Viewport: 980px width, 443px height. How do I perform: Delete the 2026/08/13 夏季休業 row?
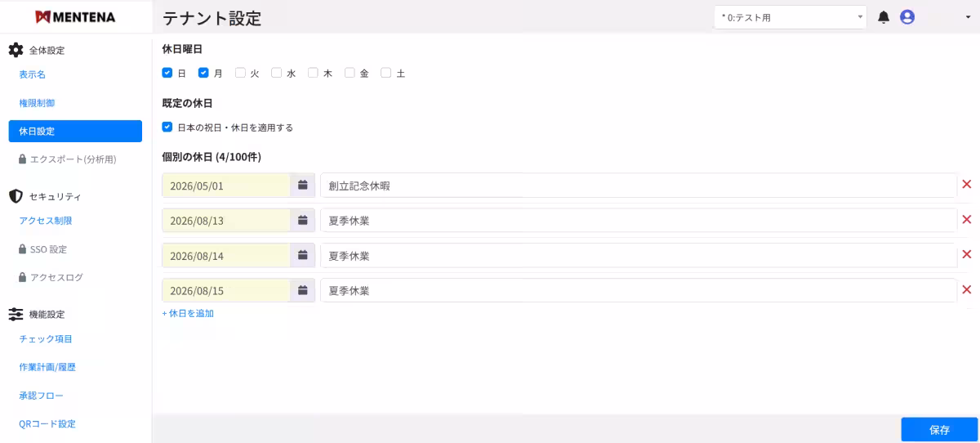pyautogui.click(x=967, y=220)
